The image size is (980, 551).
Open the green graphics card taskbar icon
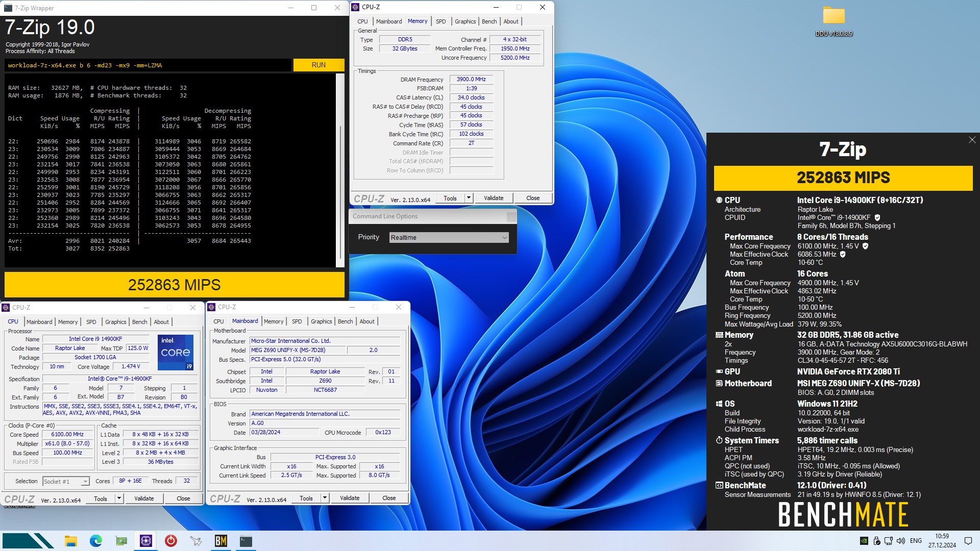pos(121,541)
